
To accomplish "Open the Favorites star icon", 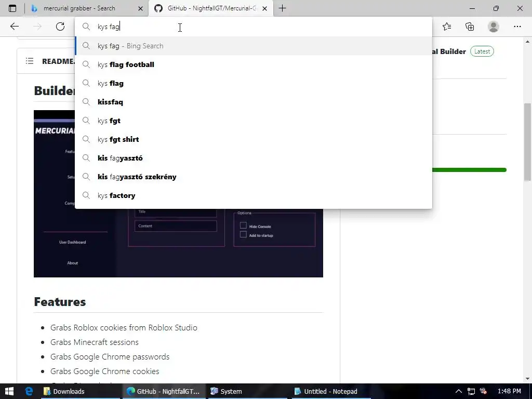I will (447, 26).
